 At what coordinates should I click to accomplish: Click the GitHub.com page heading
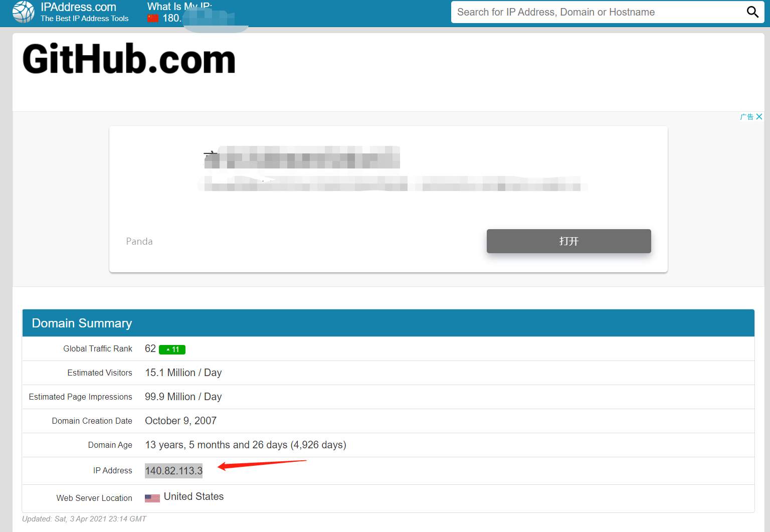pos(129,59)
